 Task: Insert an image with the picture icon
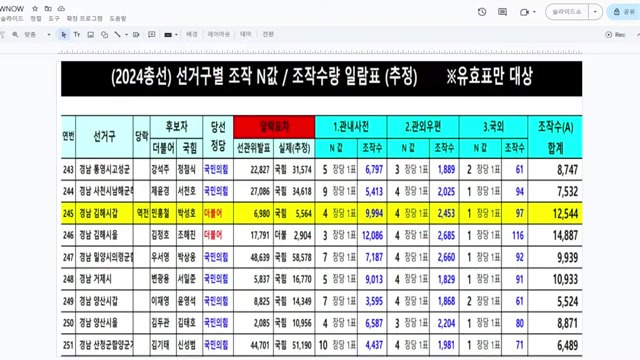(91, 35)
